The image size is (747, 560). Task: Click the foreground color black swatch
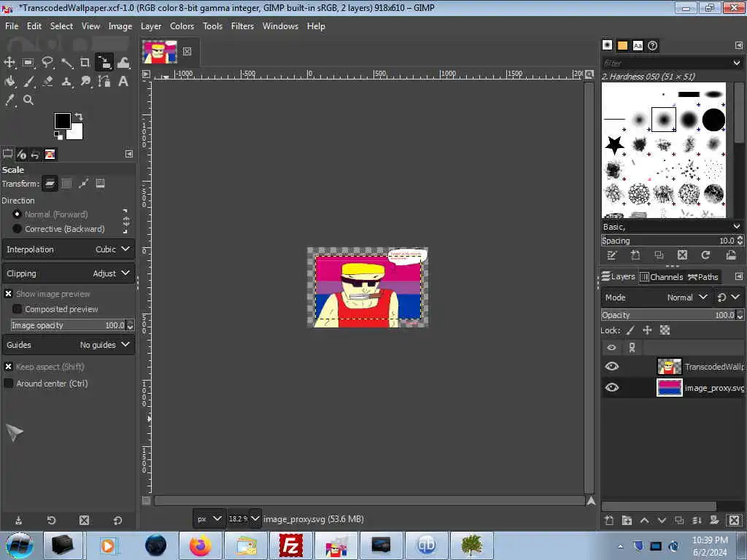click(63, 122)
